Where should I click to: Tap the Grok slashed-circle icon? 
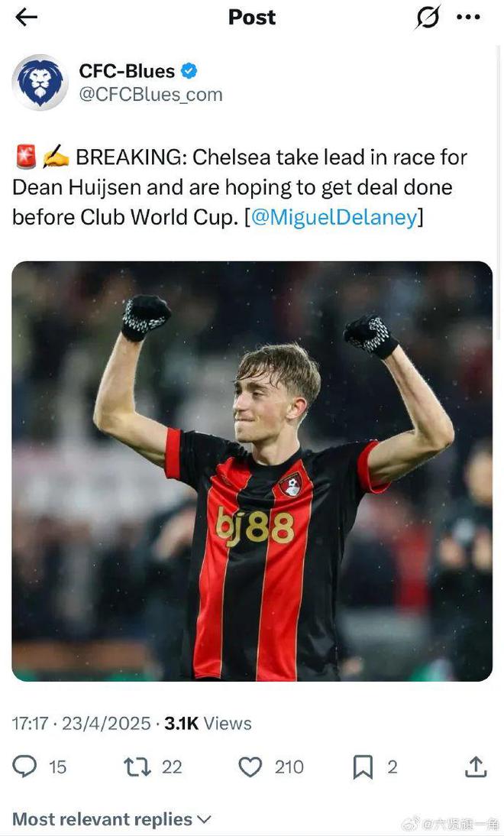coord(428,17)
